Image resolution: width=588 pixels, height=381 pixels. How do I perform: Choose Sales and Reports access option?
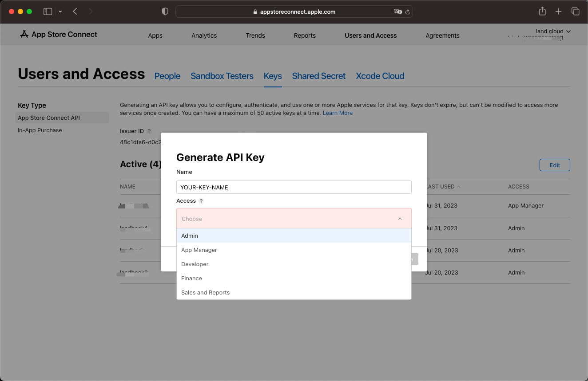pos(294,292)
